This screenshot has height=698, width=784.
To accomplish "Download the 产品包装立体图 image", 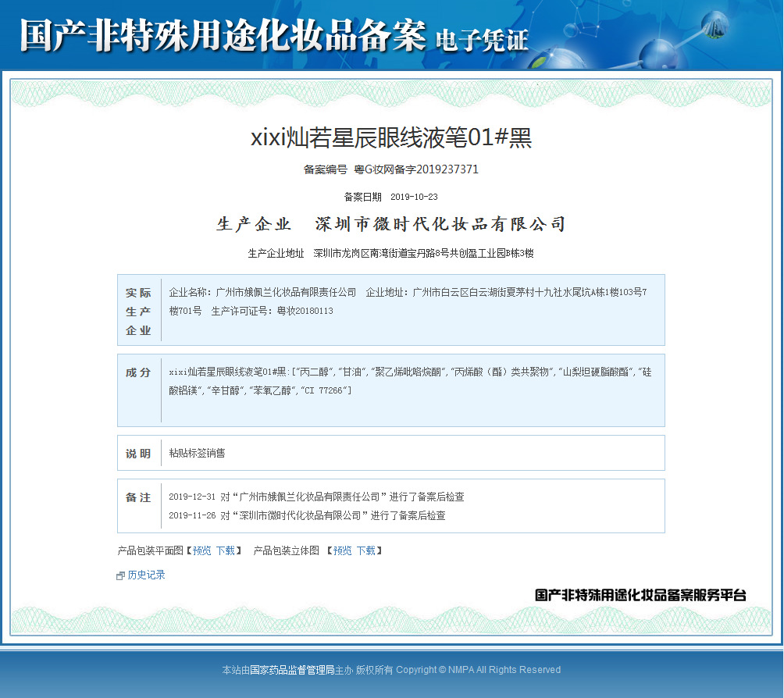I will 366,550.
